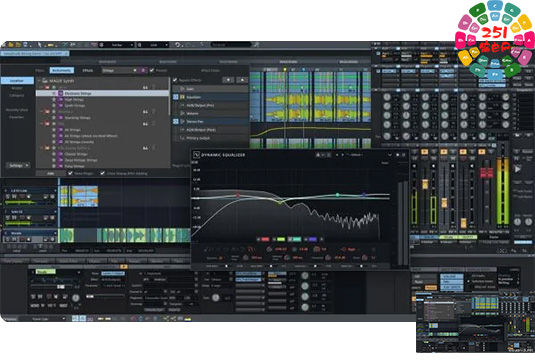Click into the toolbar search field
535x363 pixels.
point(231,45)
